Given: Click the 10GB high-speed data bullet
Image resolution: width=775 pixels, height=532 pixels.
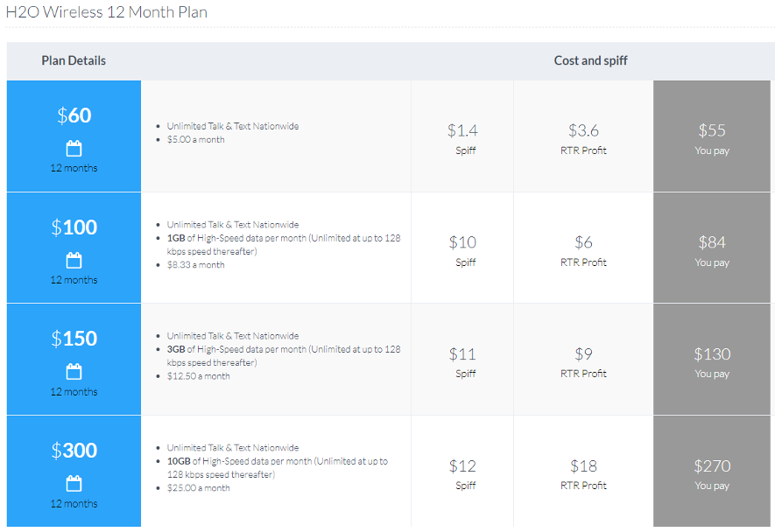Looking at the screenshot, I should click(x=278, y=468).
